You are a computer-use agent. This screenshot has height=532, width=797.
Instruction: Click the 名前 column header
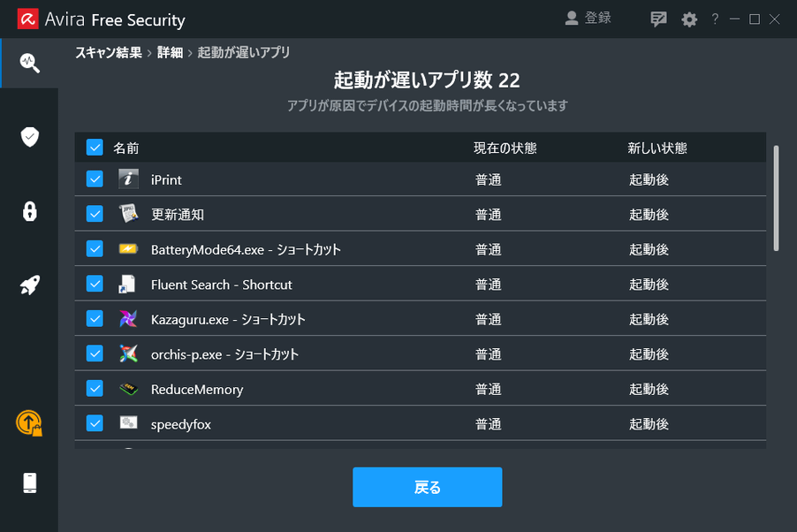coord(126,148)
